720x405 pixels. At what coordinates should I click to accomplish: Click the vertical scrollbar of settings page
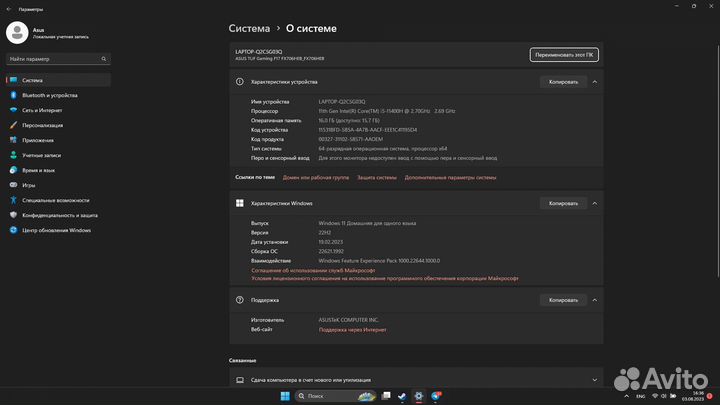[718, 161]
